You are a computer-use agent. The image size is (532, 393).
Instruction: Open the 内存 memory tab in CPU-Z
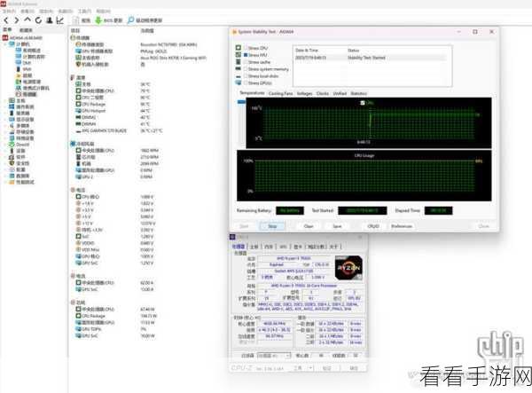(269, 247)
